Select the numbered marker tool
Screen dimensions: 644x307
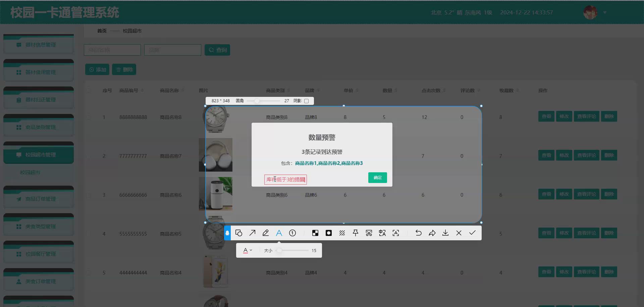pos(292,233)
